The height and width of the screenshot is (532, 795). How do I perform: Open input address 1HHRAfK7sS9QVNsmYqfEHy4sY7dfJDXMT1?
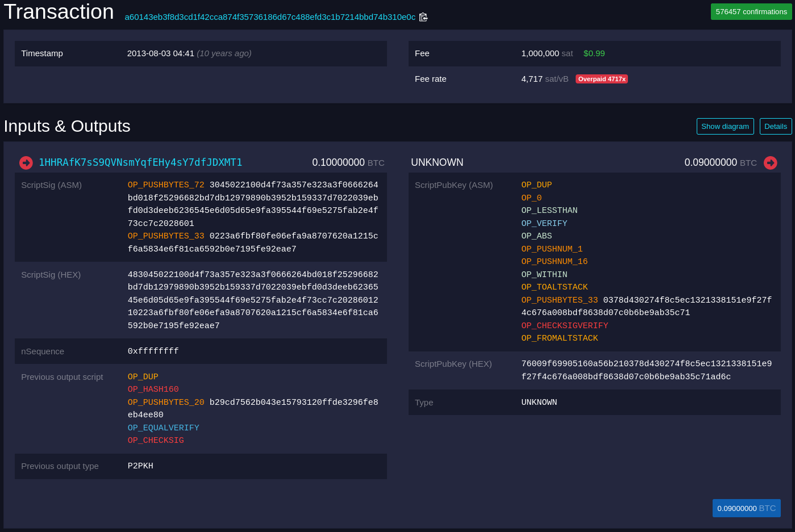(x=140, y=163)
